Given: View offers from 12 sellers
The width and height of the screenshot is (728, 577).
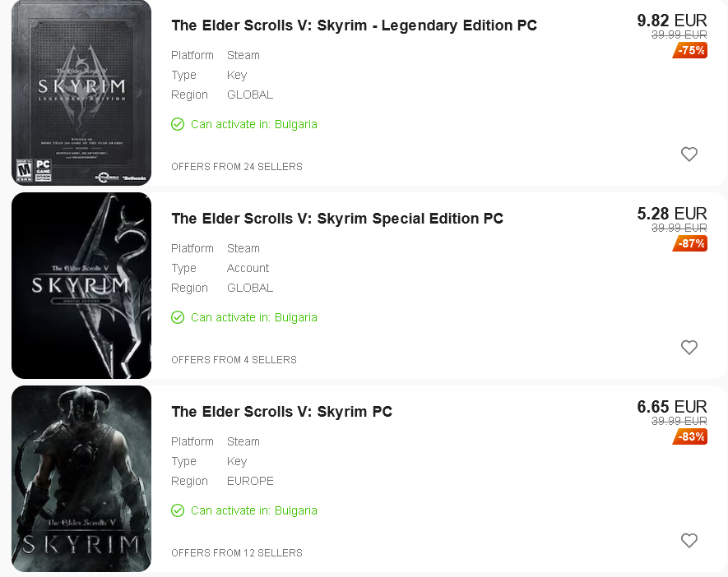Looking at the screenshot, I should click(x=237, y=552).
